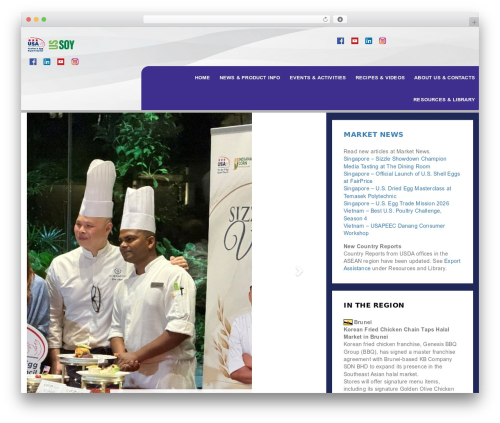Open a new browser tab with plus button

point(474,22)
